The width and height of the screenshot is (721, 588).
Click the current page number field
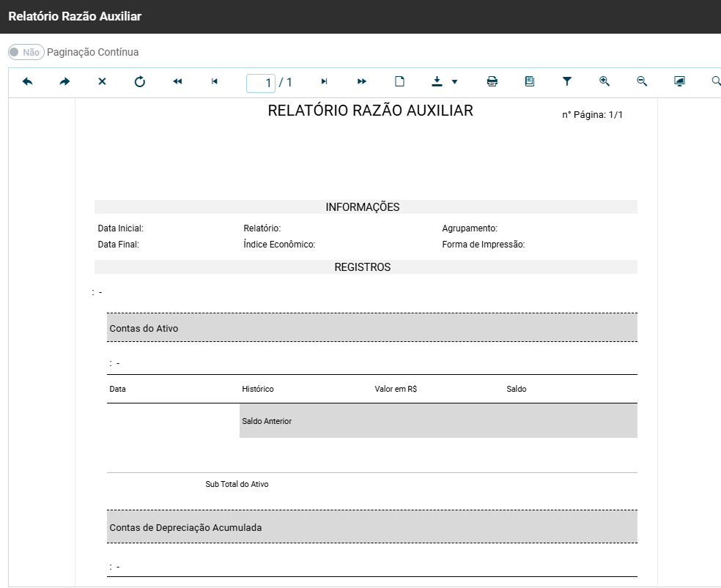click(x=261, y=83)
